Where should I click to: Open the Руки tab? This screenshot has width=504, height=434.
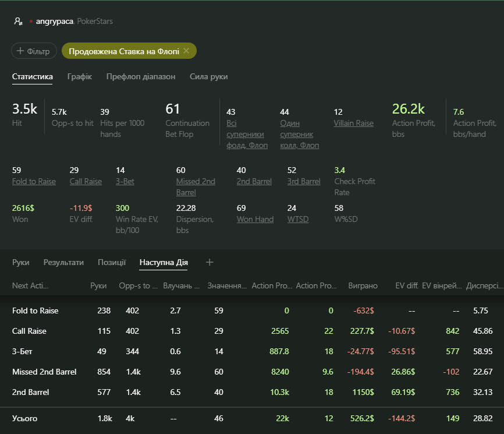click(x=20, y=262)
